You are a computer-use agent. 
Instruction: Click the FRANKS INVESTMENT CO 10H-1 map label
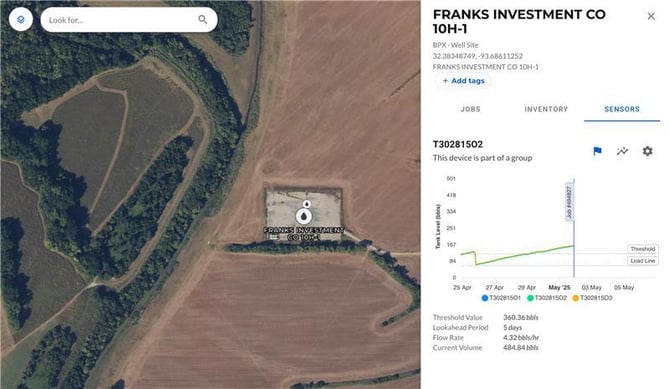pos(304,233)
